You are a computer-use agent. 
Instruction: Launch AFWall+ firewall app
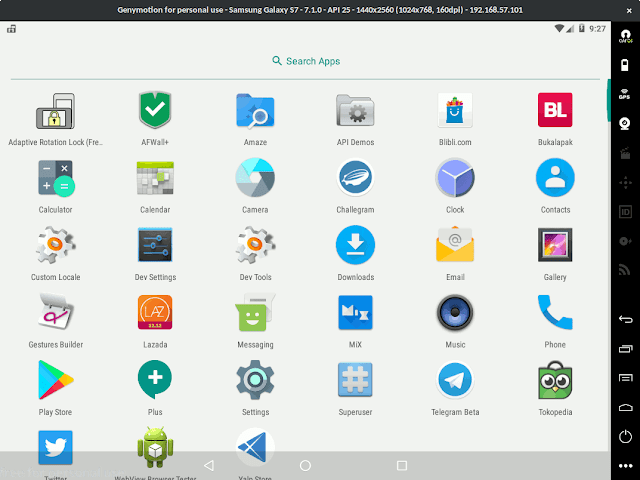click(x=155, y=110)
